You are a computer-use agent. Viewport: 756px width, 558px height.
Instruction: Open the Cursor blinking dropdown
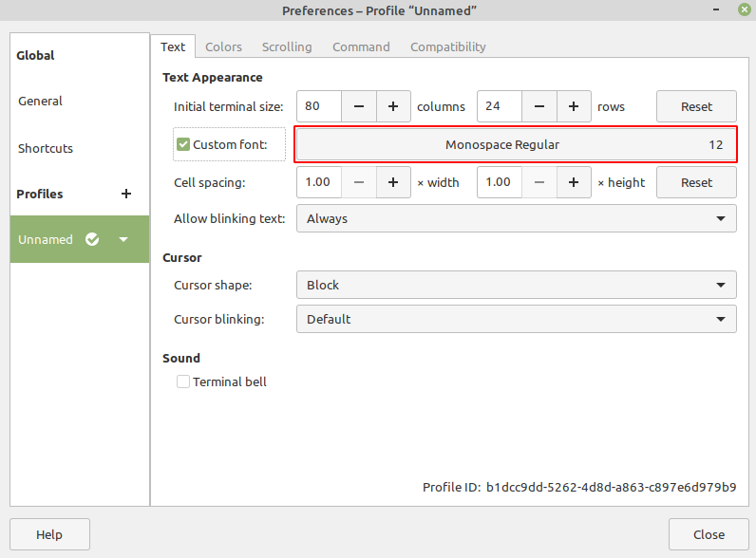[x=516, y=319]
